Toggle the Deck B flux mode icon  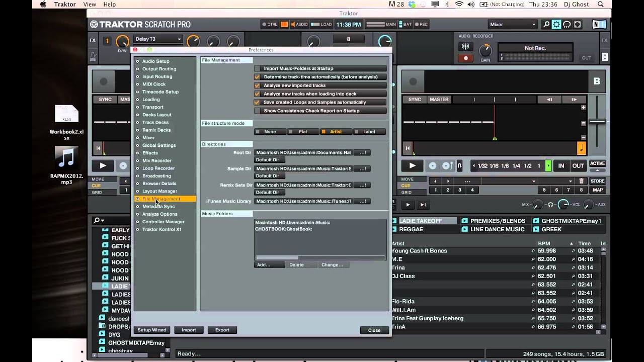(459, 166)
